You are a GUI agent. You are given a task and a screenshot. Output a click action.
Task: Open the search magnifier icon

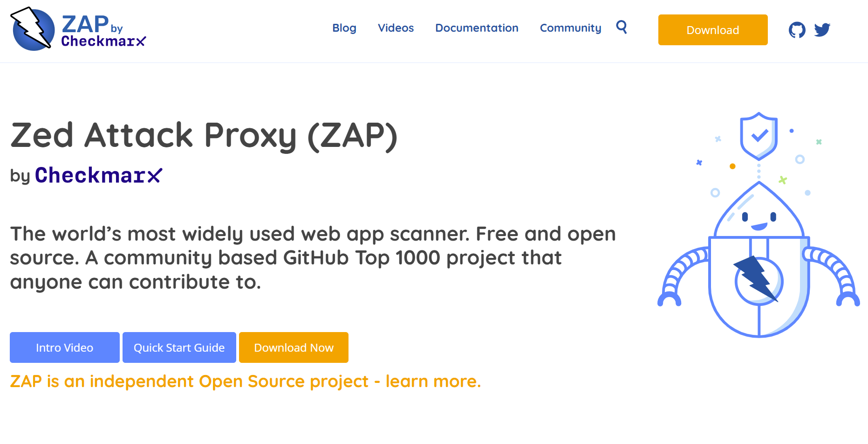622,28
